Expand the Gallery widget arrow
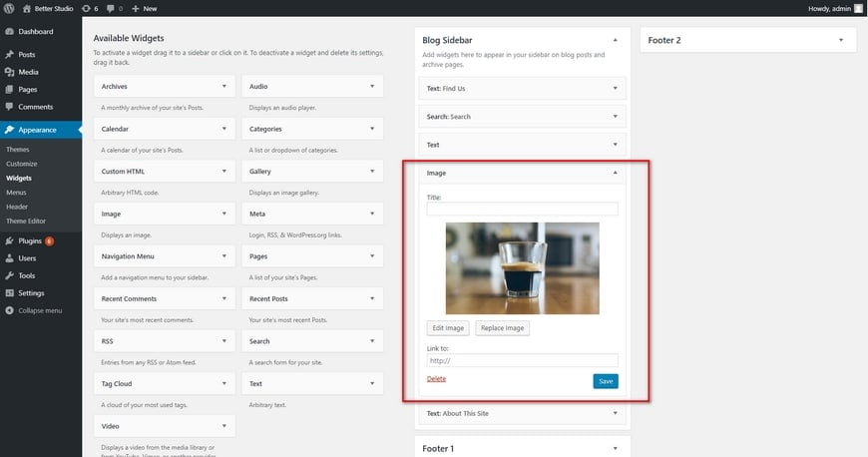The width and height of the screenshot is (868, 457). pos(372,172)
